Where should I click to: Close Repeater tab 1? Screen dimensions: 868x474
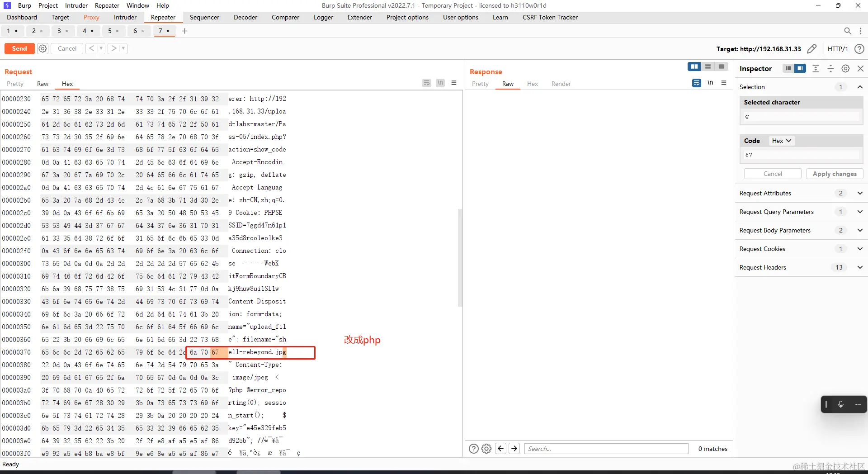coord(16,31)
